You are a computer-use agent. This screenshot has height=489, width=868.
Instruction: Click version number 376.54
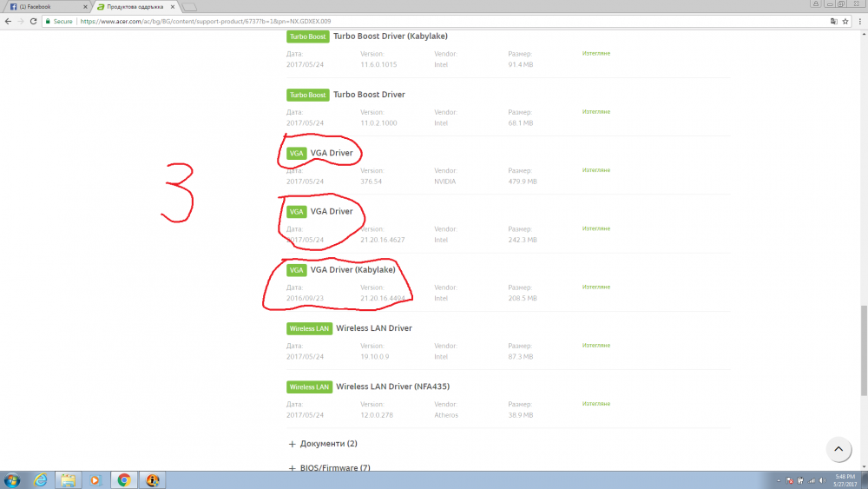click(x=371, y=182)
